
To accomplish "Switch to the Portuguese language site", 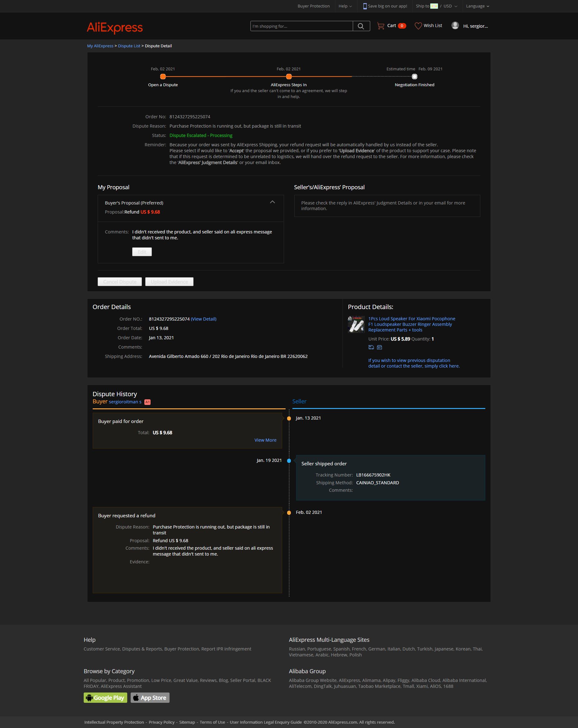I will [x=319, y=649].
